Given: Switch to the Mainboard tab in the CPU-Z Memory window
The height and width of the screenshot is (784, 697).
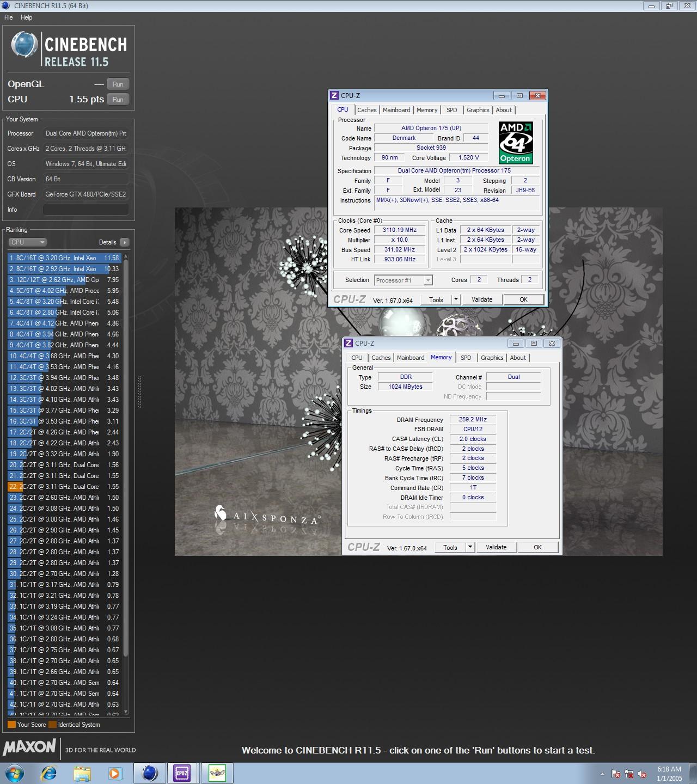Looking at the screenshot, I should pos(411,358).
